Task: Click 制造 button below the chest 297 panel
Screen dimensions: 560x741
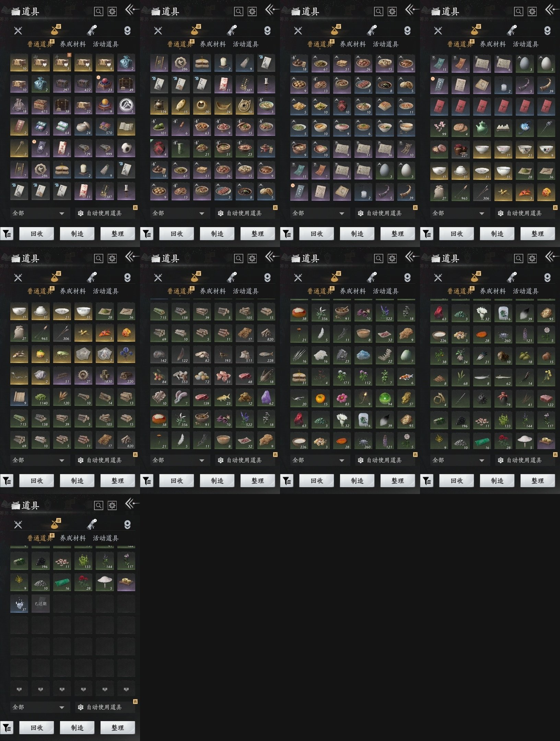Action: [77, 234]
